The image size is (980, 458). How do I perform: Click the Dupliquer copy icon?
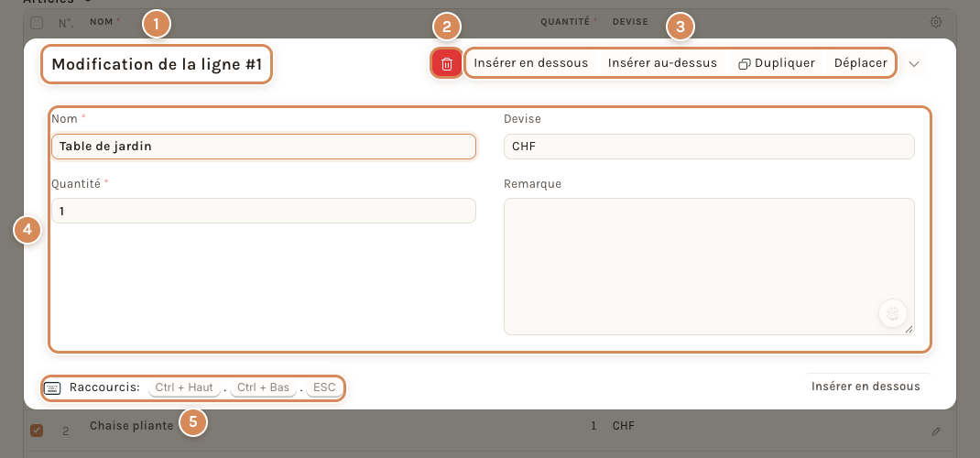744,64
